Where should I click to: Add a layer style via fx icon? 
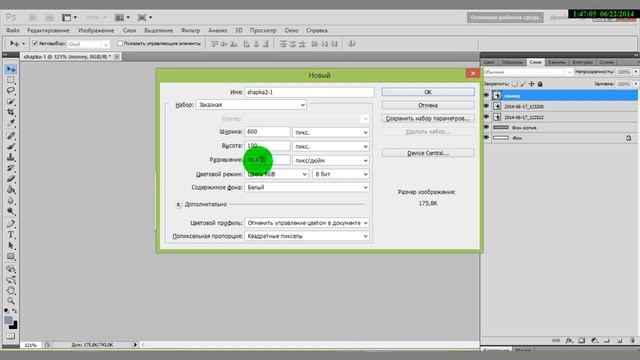pyautogui.click(x=569, y=340)
